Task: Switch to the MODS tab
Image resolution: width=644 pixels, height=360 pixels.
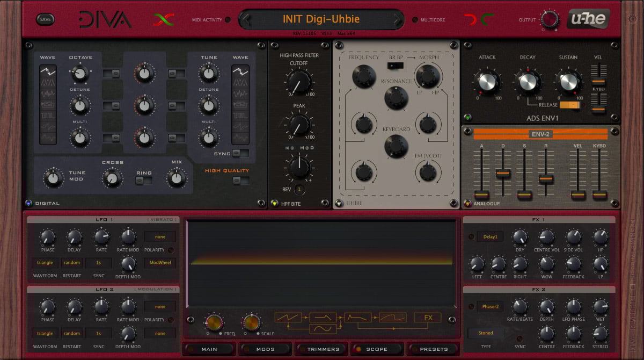Action: point(266,349)
